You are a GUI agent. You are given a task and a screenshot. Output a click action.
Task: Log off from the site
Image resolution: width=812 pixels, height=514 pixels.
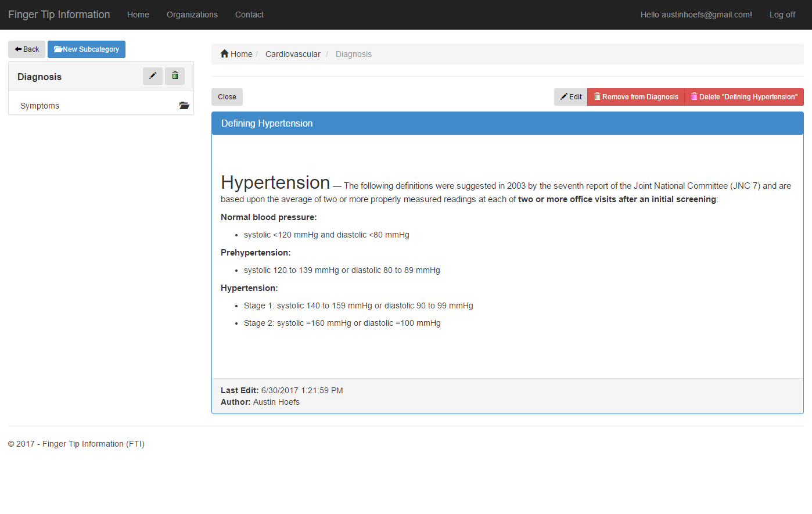[782, 15]
